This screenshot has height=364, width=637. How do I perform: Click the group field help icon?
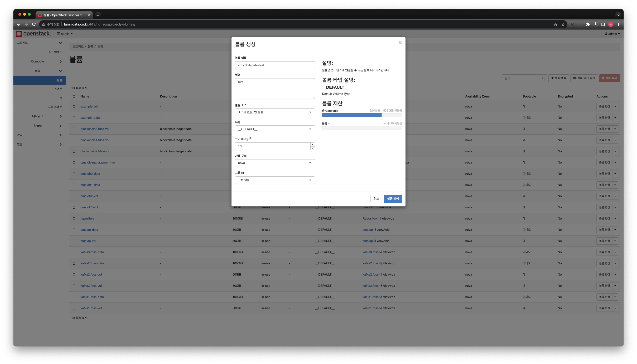(242, 173)
